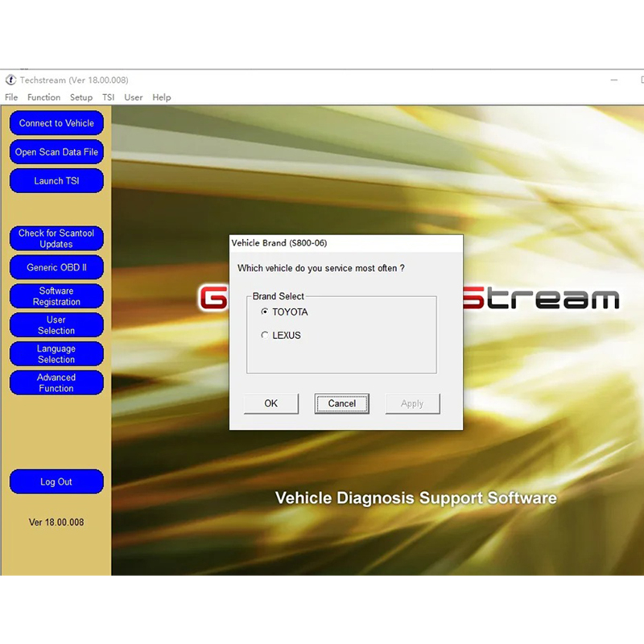This screenshot has height=644, width=644.
Task: Click 'Which vehicle do you service most often ?' text
Action: click(321, 268)
